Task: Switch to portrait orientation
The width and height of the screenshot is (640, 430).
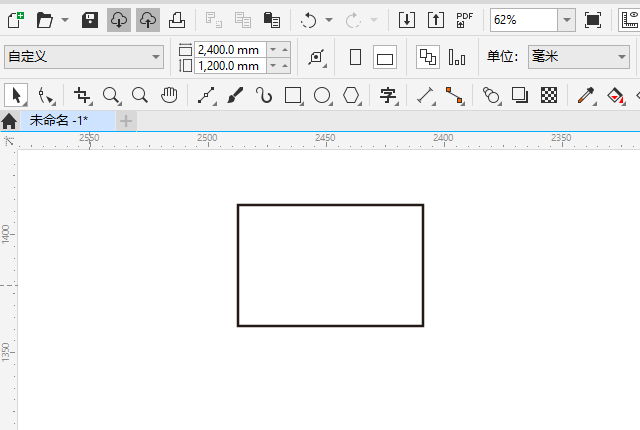Action: (356, 57)
